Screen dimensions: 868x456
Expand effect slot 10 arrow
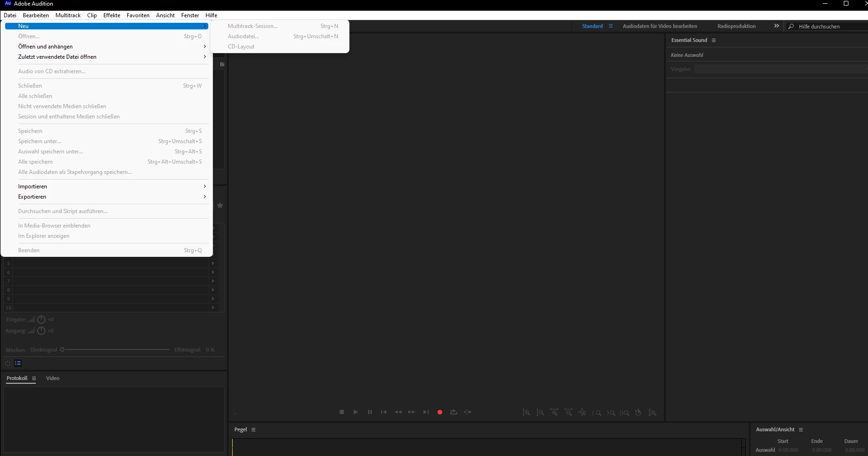[213, 308]
